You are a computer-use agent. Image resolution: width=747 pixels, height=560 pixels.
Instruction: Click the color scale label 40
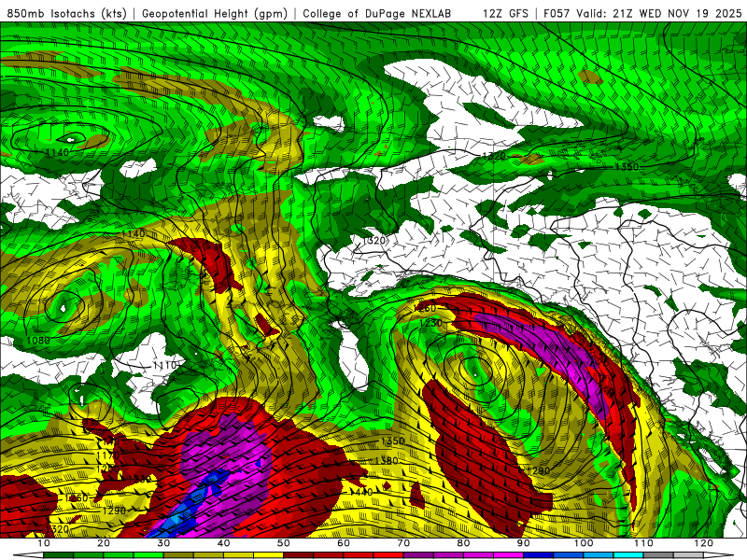click(x=223, y=543)
